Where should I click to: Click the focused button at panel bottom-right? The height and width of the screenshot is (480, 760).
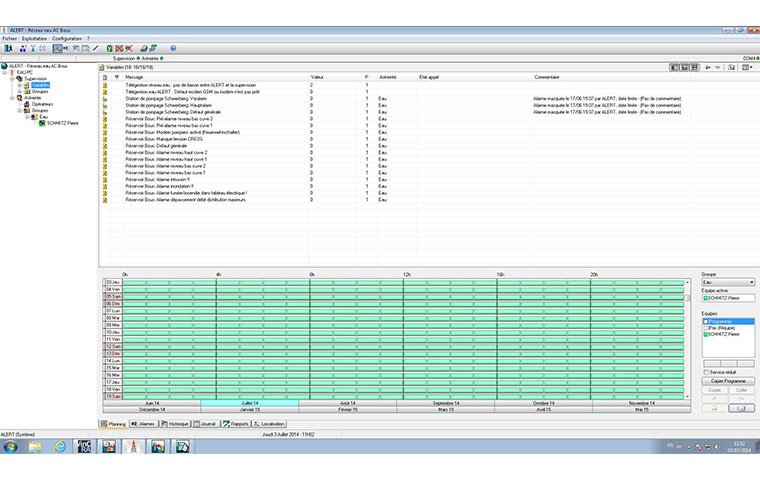pyautogui.click(x=742, y=408)
